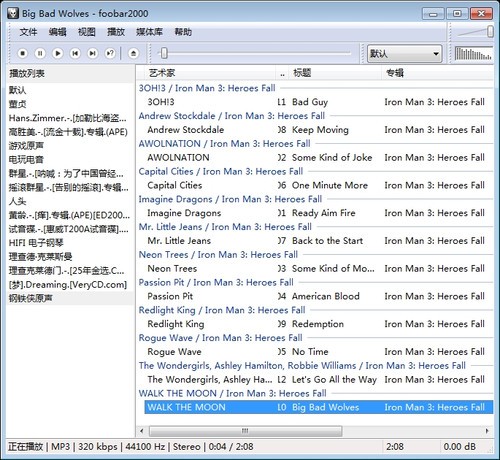Click the scrollbar right arrow
The image size is (500, 460).
click(x=487, y=431)
